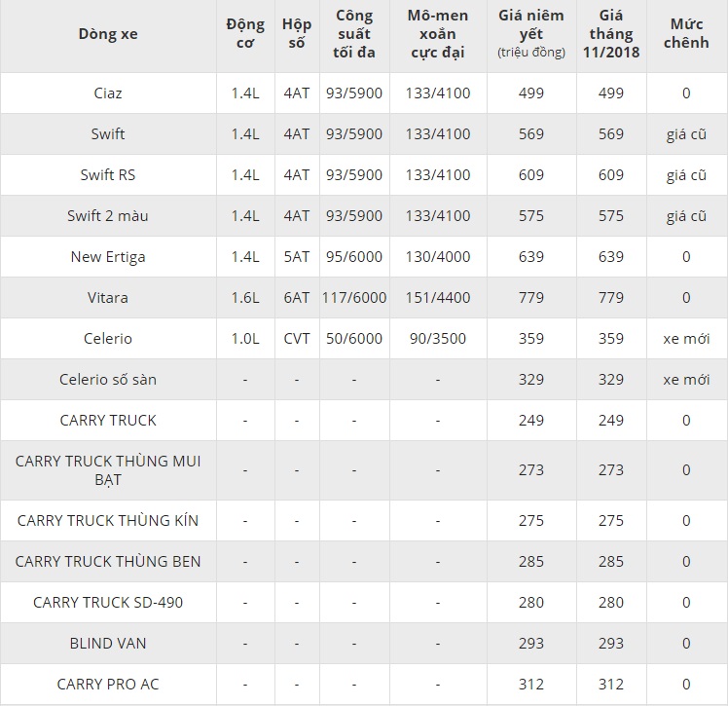The height and width of the screenshot is (706, 728).
Task: Click the "Dòng xe" column header
Action: tap(108, 34)
